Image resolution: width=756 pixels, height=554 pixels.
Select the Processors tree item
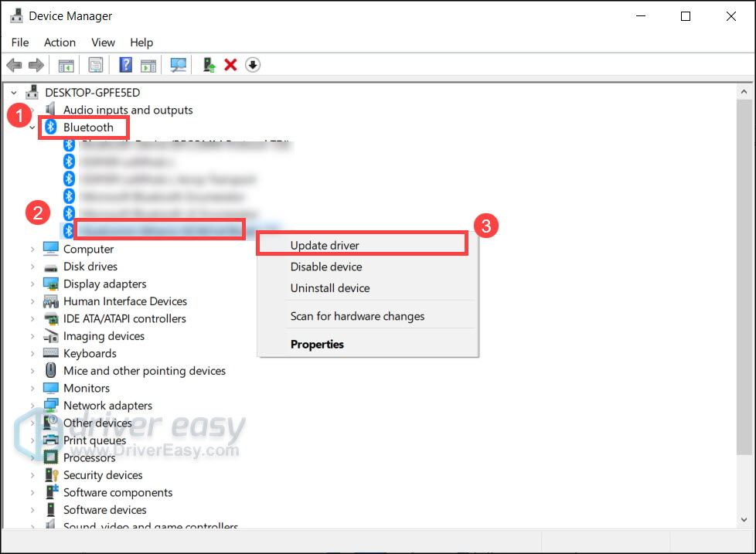coord(89,457)
